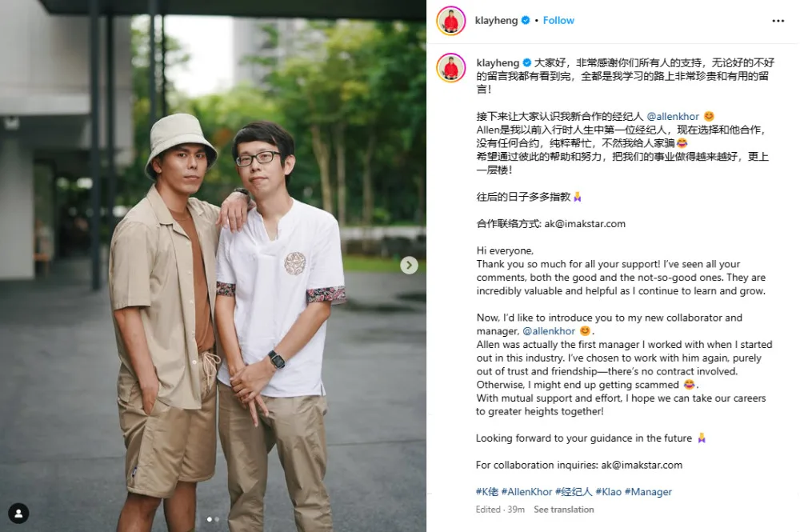This screenshot has width=800, height=532.
Task: Open the #K佬 hashtag
Action: tap(487, 492)
